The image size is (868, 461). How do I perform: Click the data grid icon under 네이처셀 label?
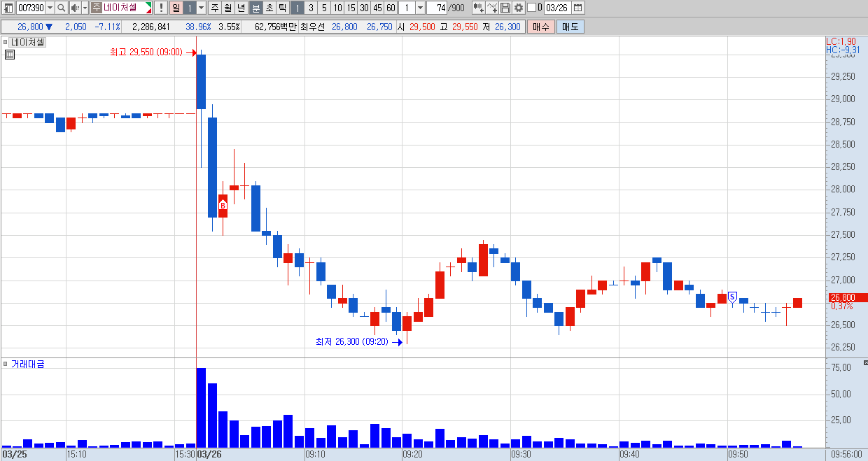pyautogui.click(x=10, y=55)
